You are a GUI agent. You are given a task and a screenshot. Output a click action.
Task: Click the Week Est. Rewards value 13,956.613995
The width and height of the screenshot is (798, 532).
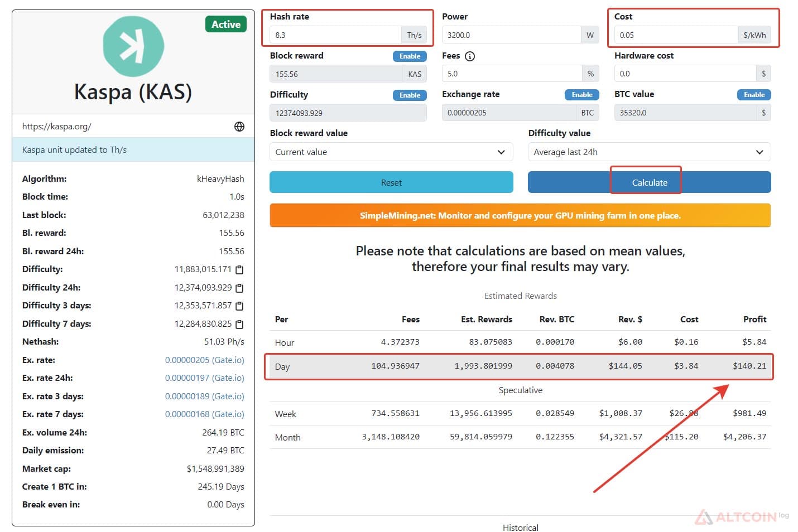click(481, 414)
